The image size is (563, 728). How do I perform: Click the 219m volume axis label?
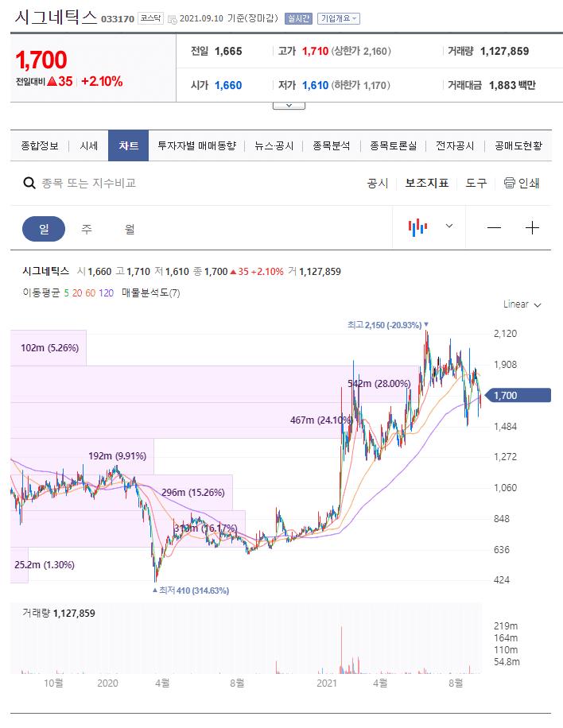pos(506,625)
